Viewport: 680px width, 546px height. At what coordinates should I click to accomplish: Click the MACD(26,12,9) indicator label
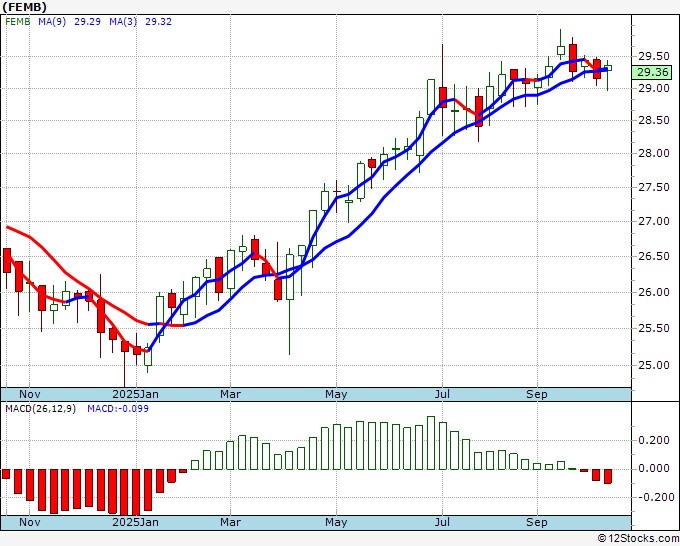[x=40, y=409]
